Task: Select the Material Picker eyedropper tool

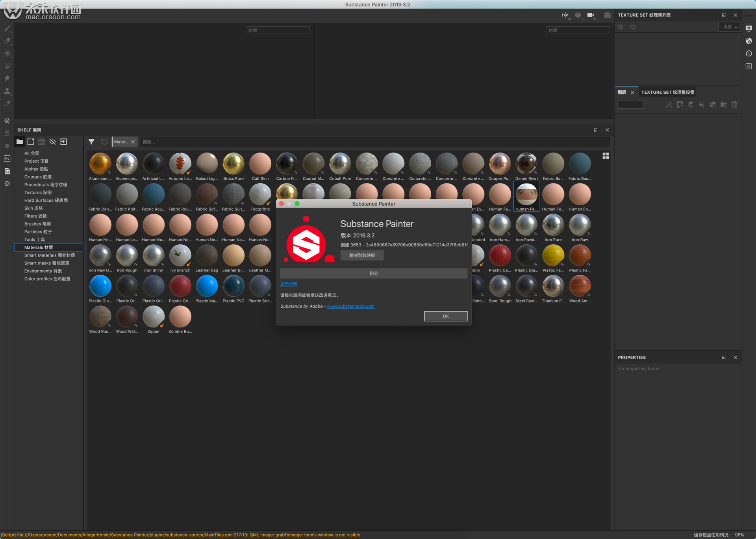Action: [7, 104]
